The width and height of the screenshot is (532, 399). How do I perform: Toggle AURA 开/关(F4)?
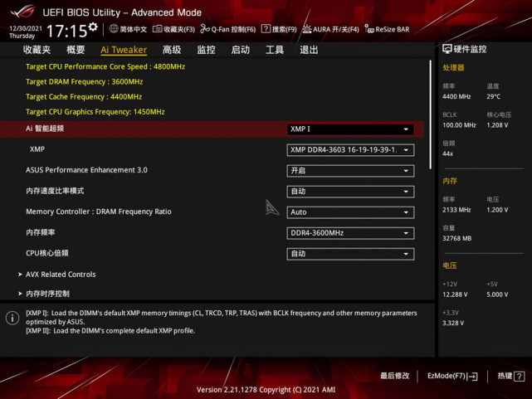(330, 29)
